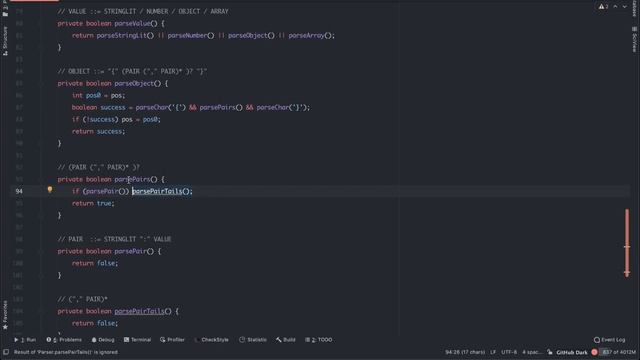The width and height of the screenshot is (640, 360).
Task: Toggle the read-only lock icon
Action: pyautogui.click(x=550, y=352)
